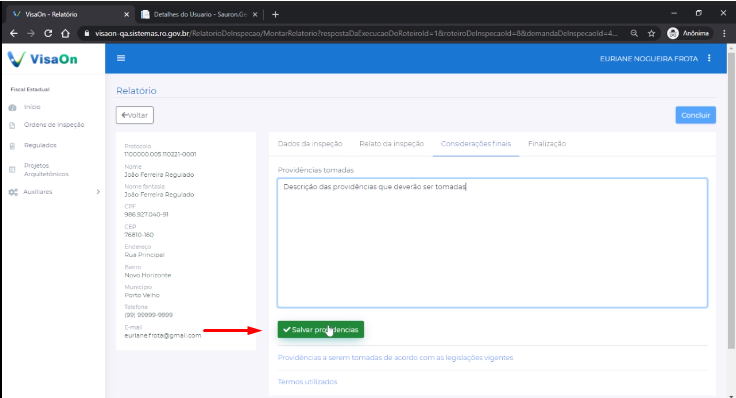Go back with browser back arrow
Viewport: 736px width, 398px height.
point(14,33)
